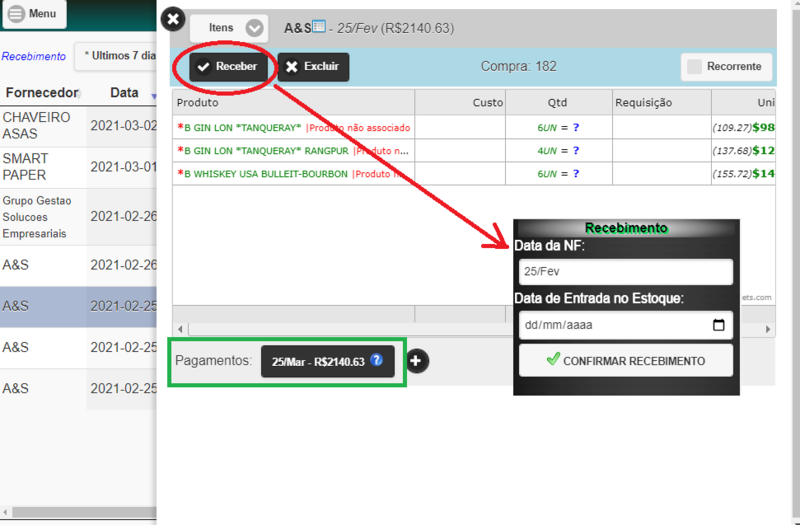Open the table icon next to A&S
This screenshot has width=800, height=525.
319,26
